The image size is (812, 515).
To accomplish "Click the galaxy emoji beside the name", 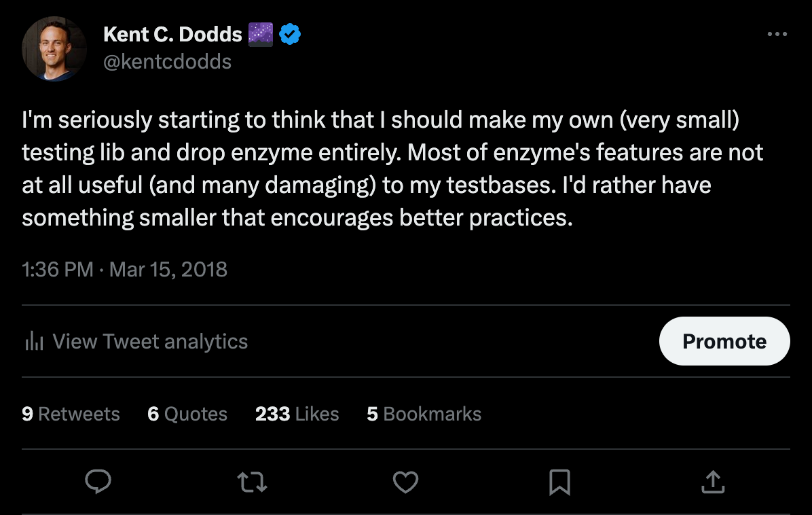I will point(261,34).
